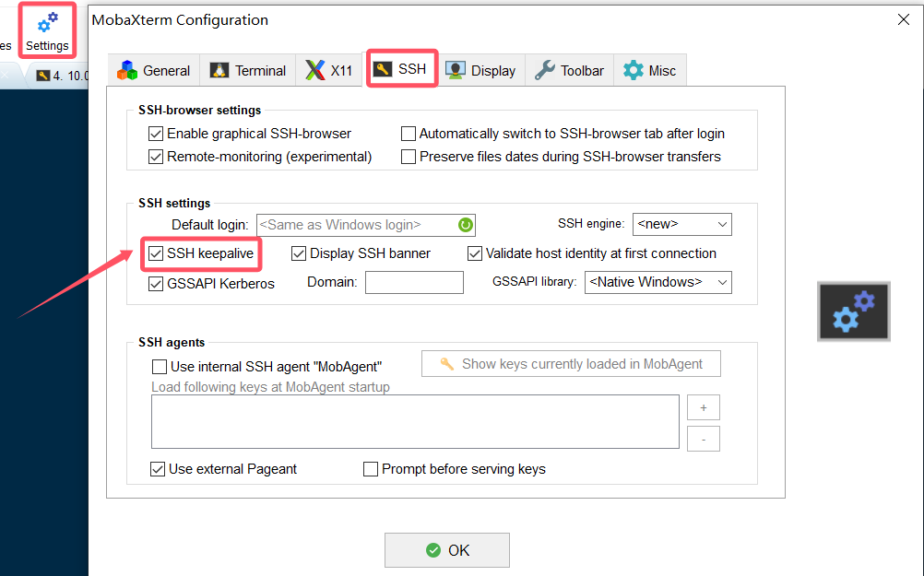The width and height of the screenshot is (924, 576).
Task: Click the green reset icon in Default login
Action: tap(465, 225)
